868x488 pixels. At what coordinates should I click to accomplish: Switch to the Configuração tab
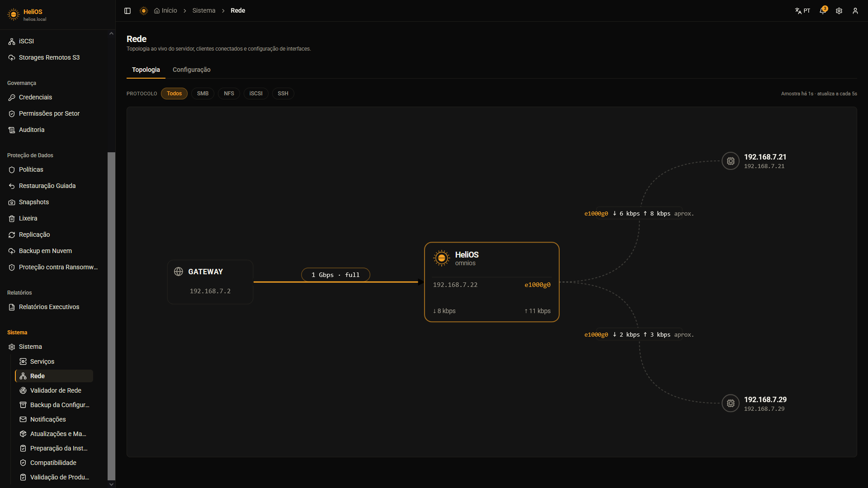pyautogui.click(x=192, y=70)
